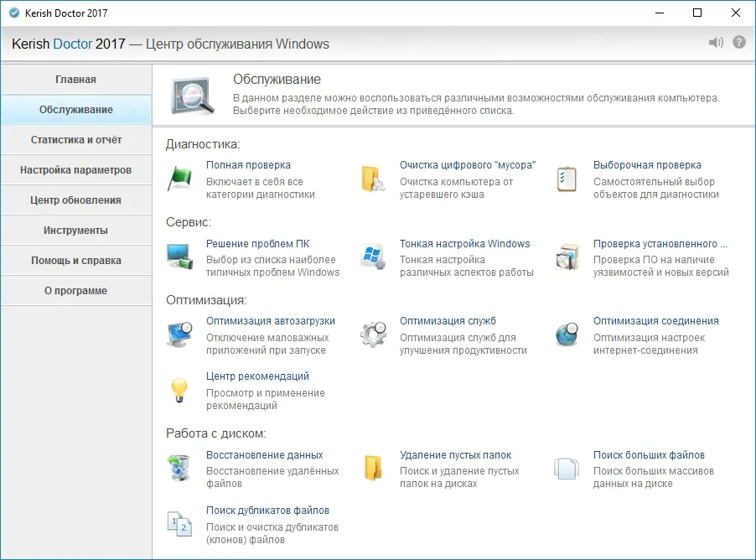This screenshot has width=756, height=560.
Task: Close the Kerish Doctor 2017 window
Action: coord(736,13)
